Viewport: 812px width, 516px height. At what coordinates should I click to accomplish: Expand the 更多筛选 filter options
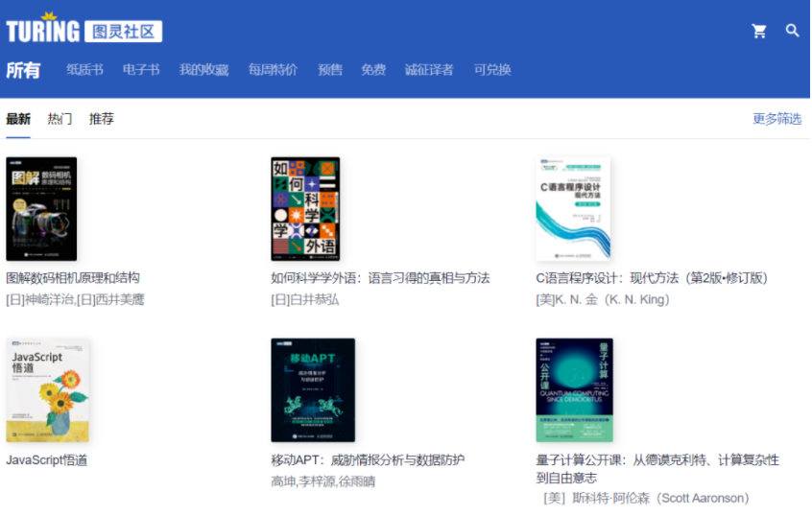(x=776, y=119)
